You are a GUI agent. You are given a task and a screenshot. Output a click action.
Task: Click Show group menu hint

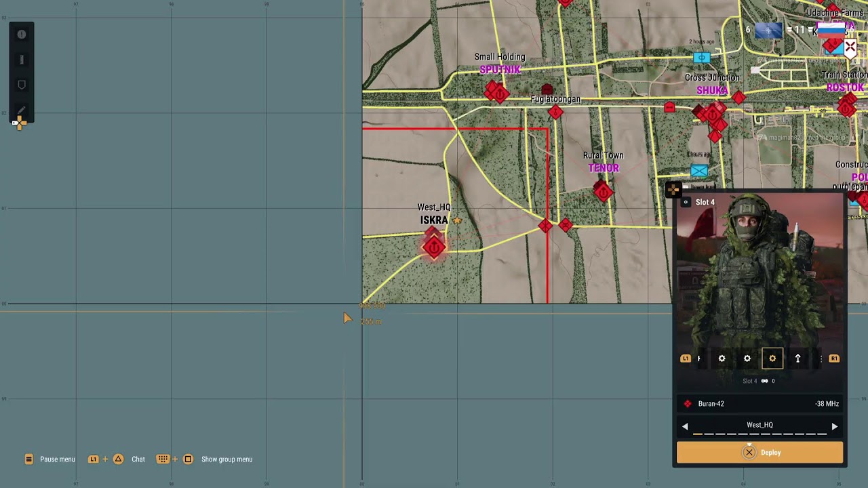coord(205,460)
